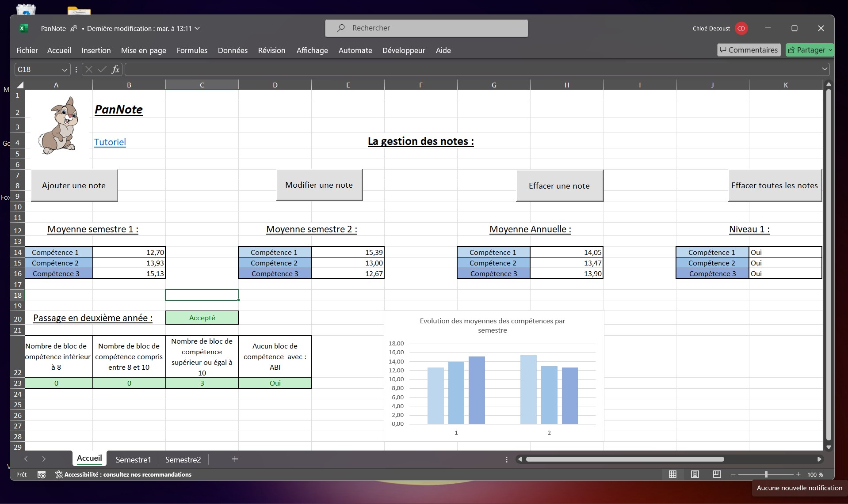Switch to the Semestre1 sheet tab
This screenshot has width=848, height=504.
[133, 459]
